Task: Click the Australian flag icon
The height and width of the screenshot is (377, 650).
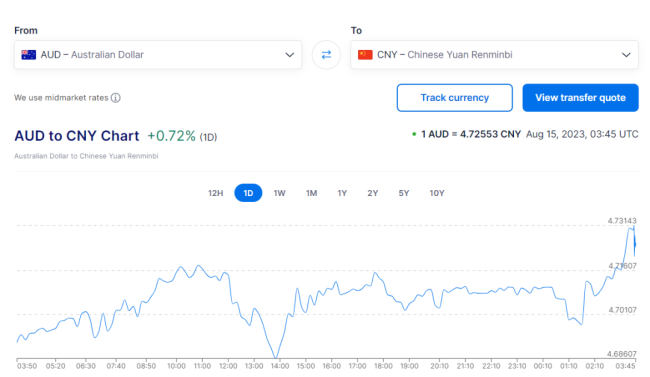Action: (x=29, y=55)
